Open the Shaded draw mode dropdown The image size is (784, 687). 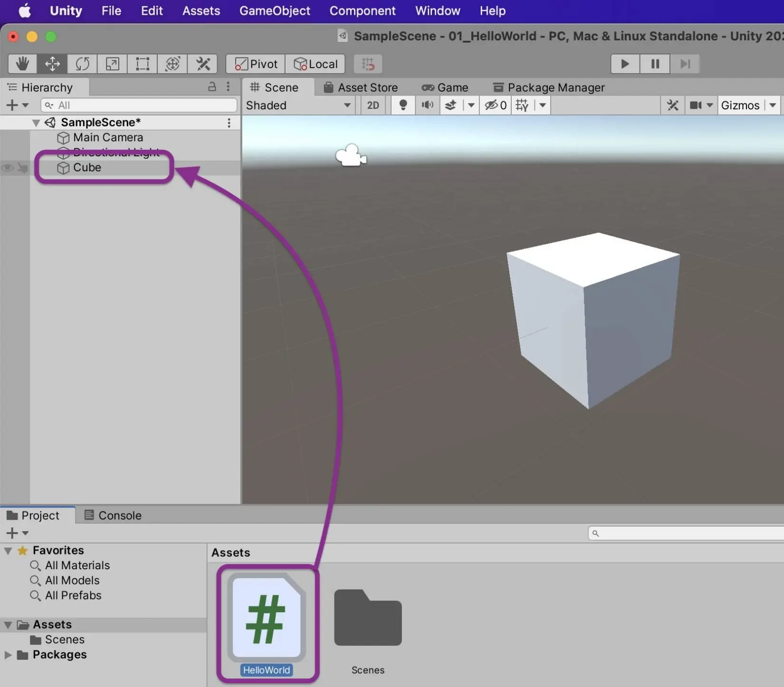(x=299, y=105)
